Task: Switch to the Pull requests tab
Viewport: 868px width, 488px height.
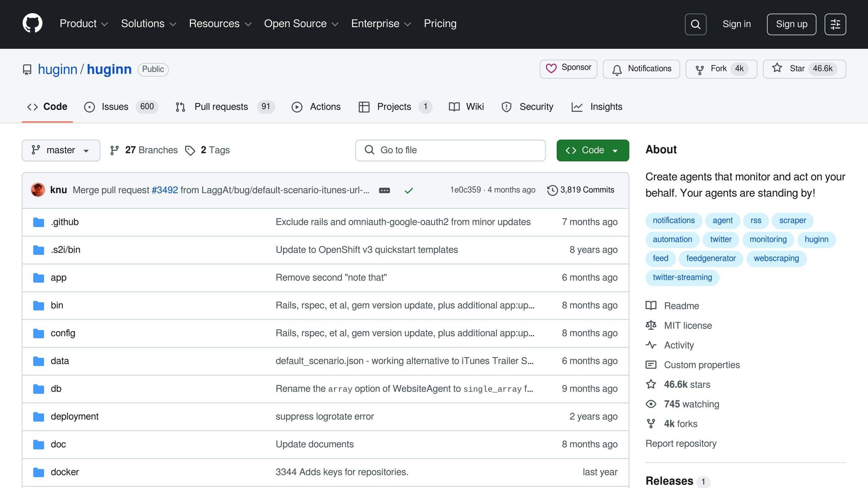Action: tap(225, 107)
